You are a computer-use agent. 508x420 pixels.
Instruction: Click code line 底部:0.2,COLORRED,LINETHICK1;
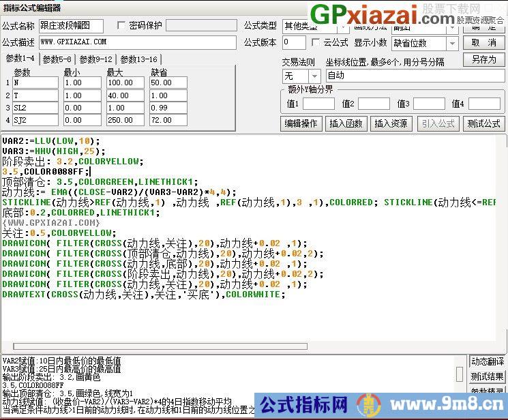[80, 213]
